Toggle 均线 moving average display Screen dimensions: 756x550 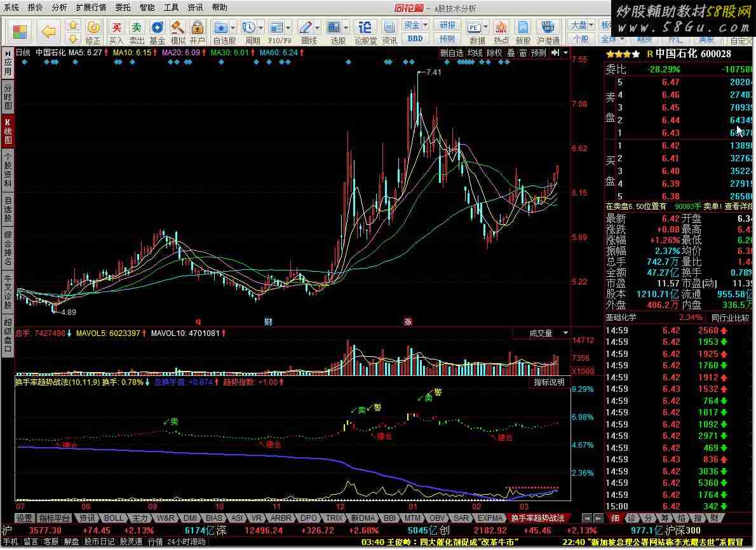475,53
